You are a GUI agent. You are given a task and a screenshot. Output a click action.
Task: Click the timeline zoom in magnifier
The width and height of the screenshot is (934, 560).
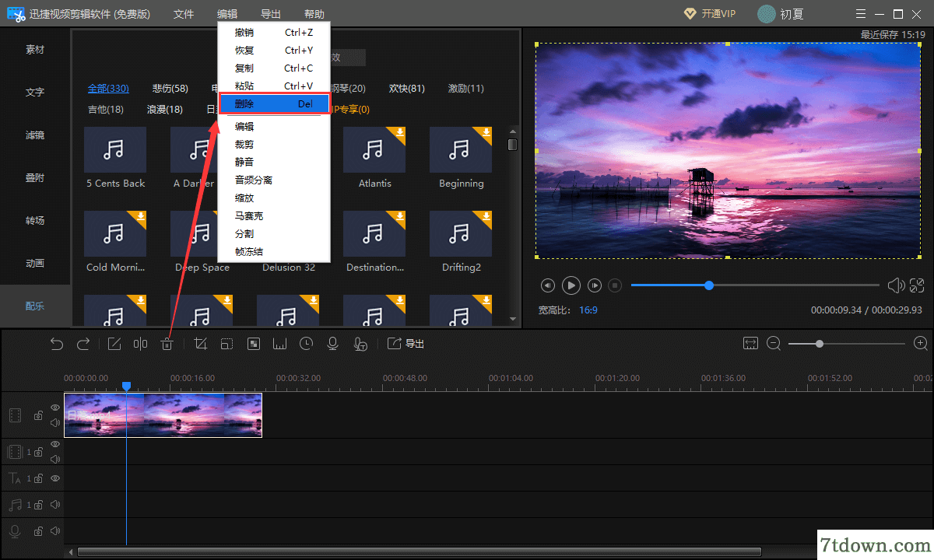921,343
